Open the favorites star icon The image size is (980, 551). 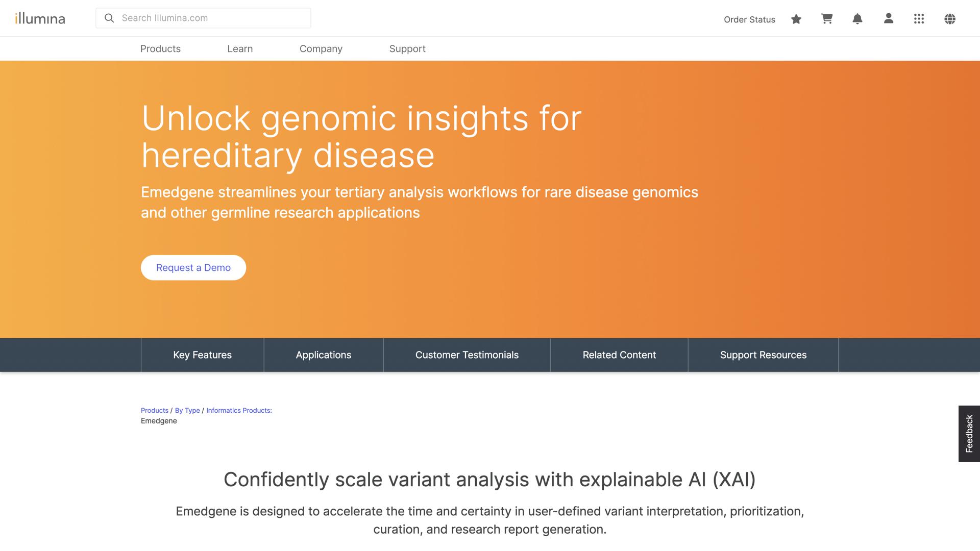(x=796, y=19)
